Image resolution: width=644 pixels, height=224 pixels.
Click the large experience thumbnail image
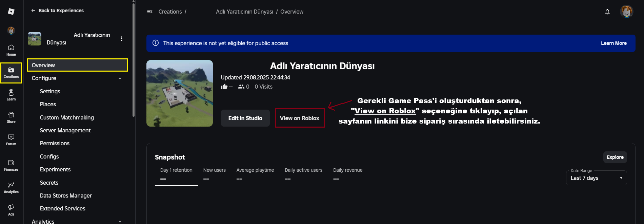(x=180, y=93)
